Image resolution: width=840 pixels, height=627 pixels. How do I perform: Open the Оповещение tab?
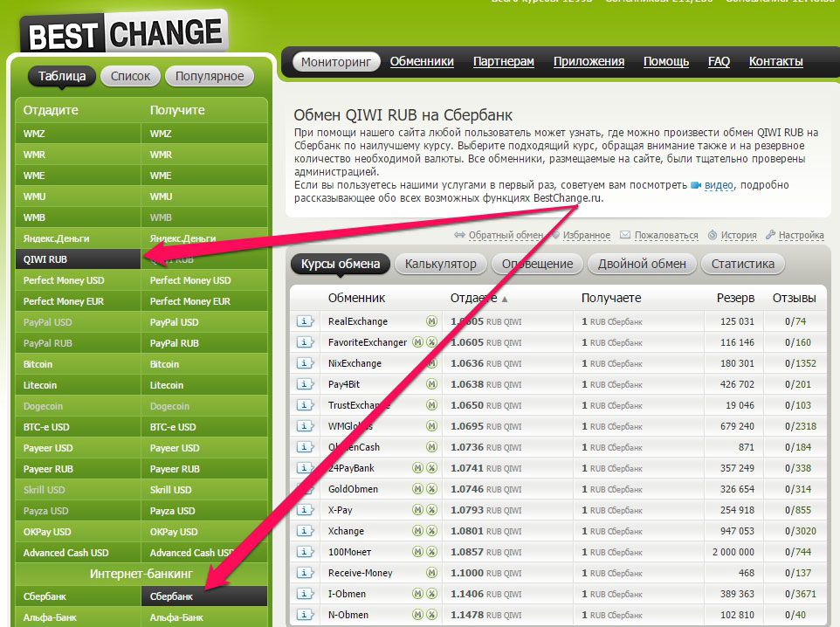pyautogui.click(x=537, y=265)
